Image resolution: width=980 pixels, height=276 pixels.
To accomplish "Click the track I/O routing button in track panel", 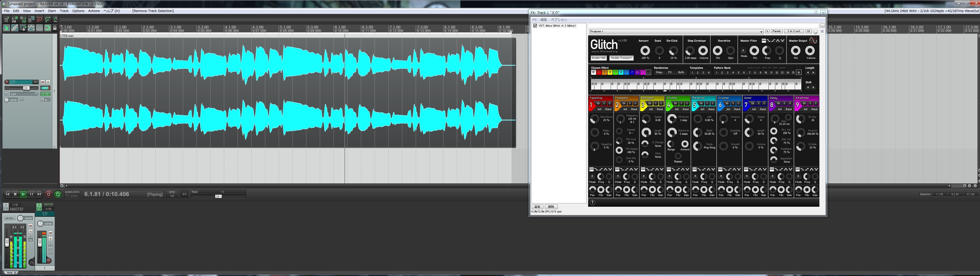I will tap(35, 82).
